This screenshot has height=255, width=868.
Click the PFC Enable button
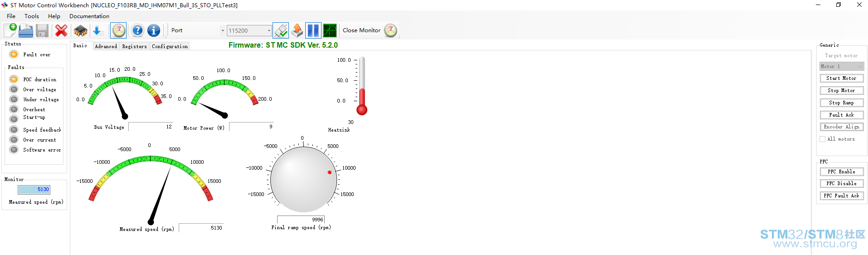pos(841,172)
